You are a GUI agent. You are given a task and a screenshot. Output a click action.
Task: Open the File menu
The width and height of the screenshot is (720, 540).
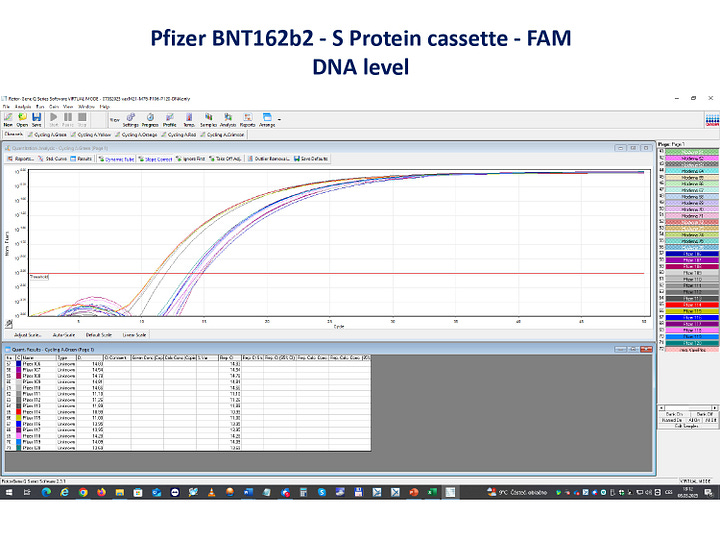point(6,107)
